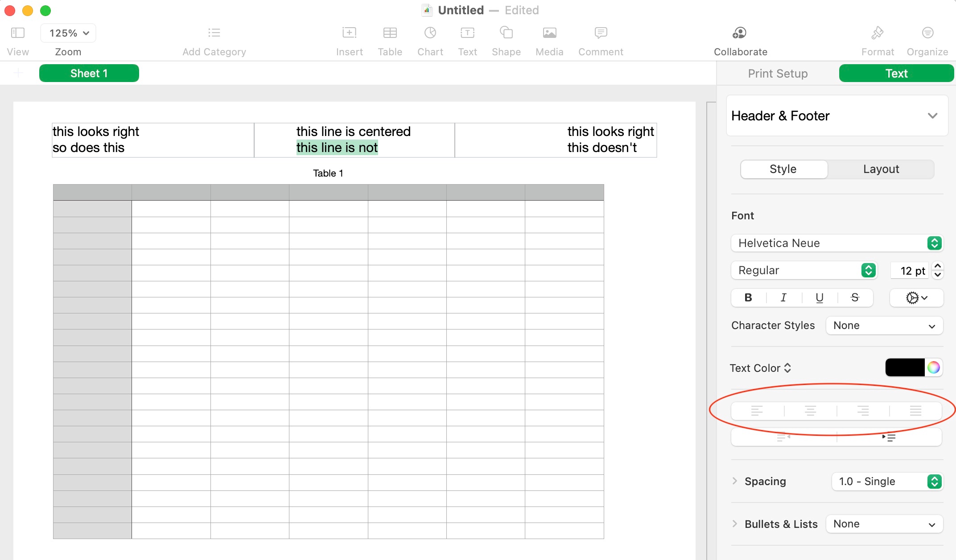Switch to the Print Setup tab
The height and width of the screenshot is (560, 956).
tap(778, 74)
